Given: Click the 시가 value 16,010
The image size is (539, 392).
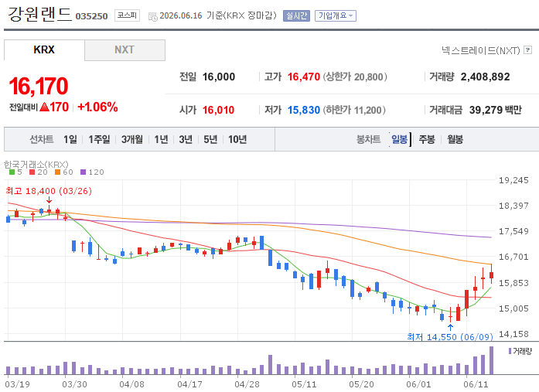Looking at the screenshot, I should [218, 110].
